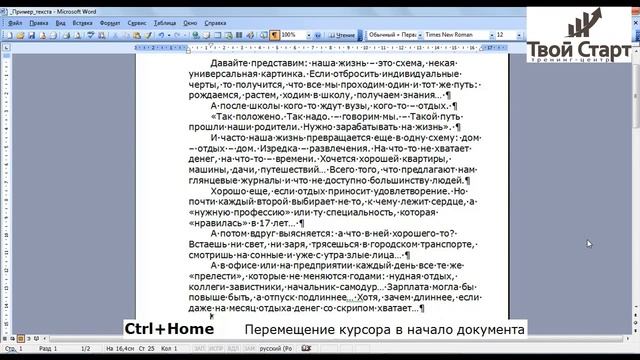Click the ruler tab type selector
Viewport: 640px width, 360px height.
7,47
